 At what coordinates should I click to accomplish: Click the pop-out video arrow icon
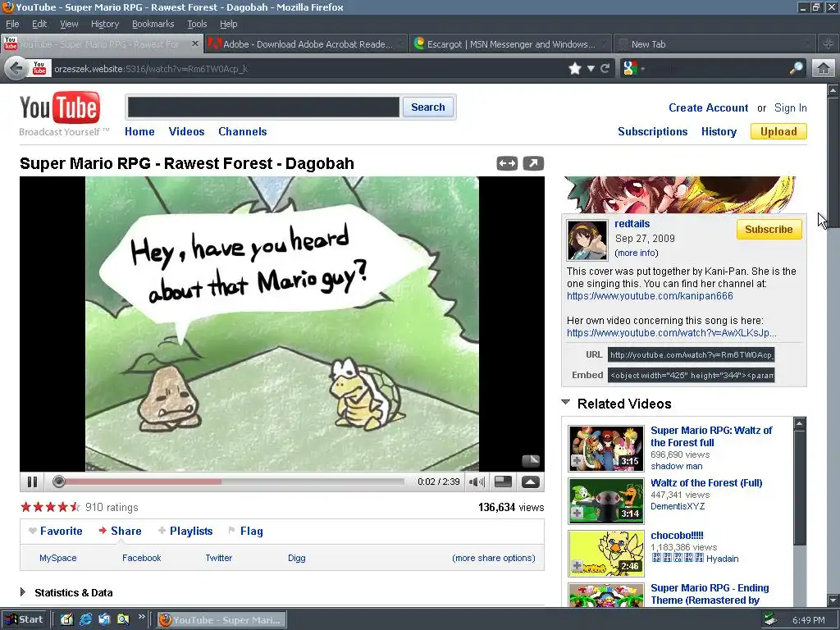pyautogui.click(x=533, y=163)
